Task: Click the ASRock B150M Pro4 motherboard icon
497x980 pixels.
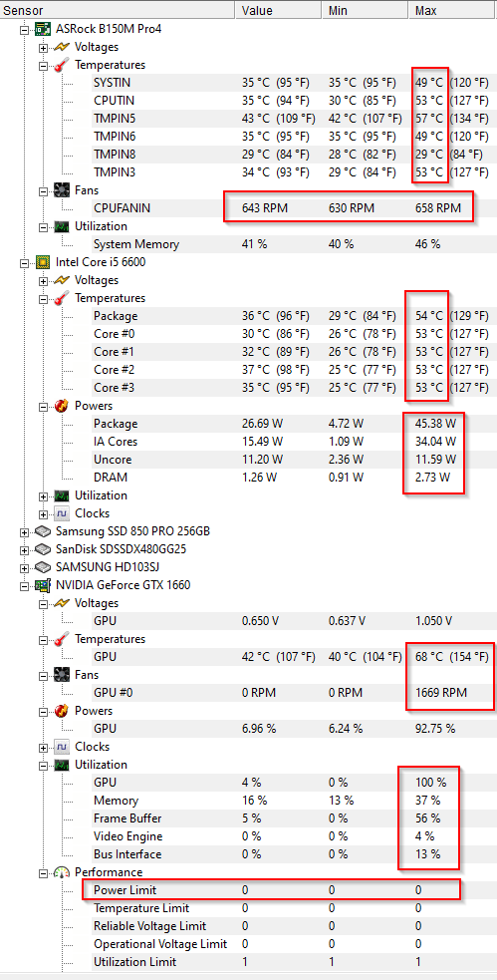Action: 43,29
